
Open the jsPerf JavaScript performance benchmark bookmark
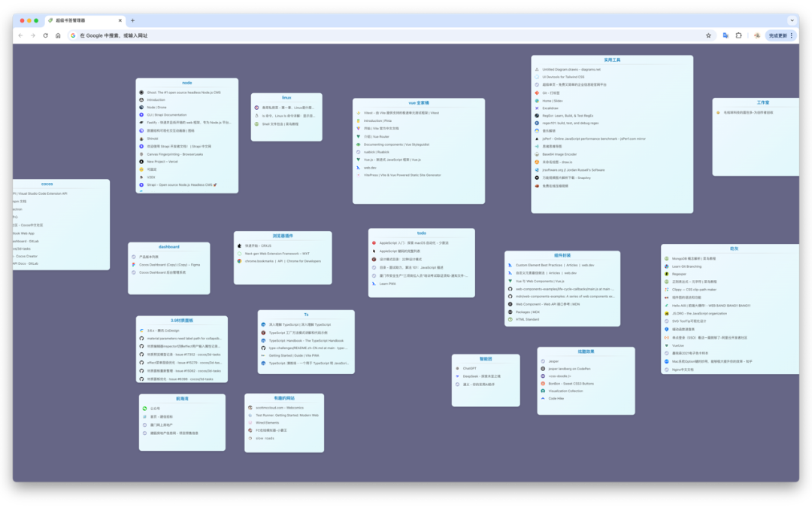pyautogui.click(x=594, y=139)
